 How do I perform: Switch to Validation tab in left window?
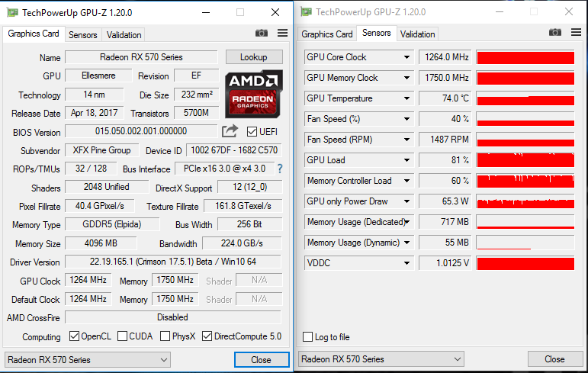[x=124, y=35]
